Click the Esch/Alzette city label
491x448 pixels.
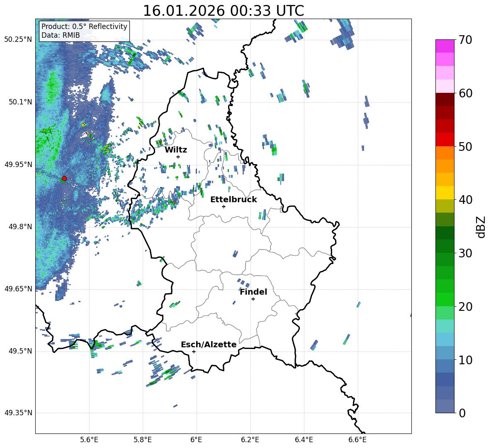click(209, 345)
